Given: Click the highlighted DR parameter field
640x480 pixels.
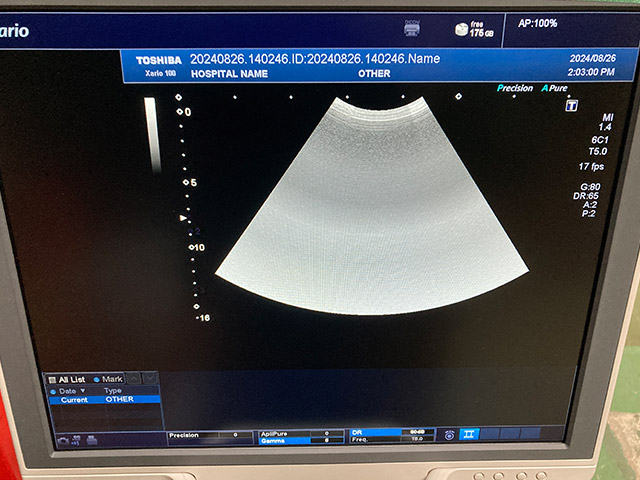Looking at the screenshot, I should coord(392,432).
